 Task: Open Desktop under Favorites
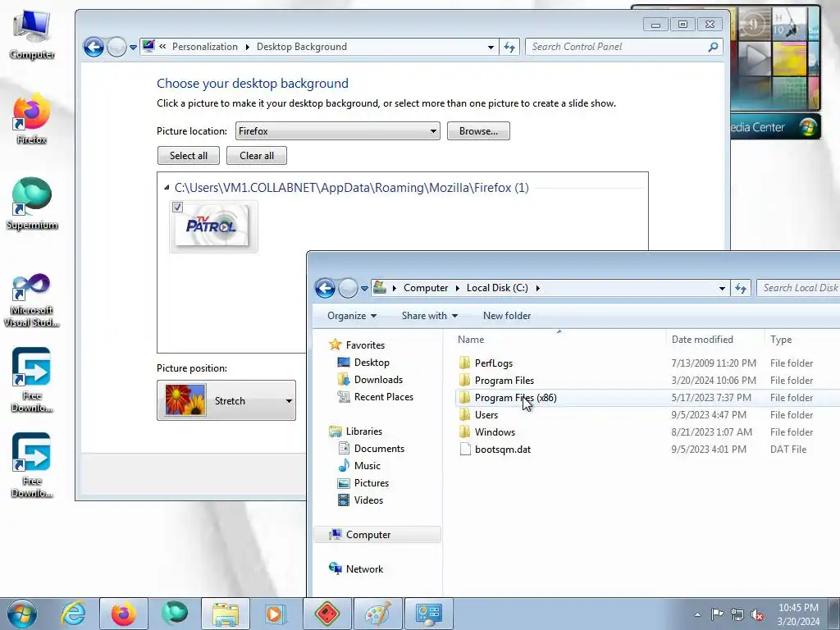[x=363, y=363]
